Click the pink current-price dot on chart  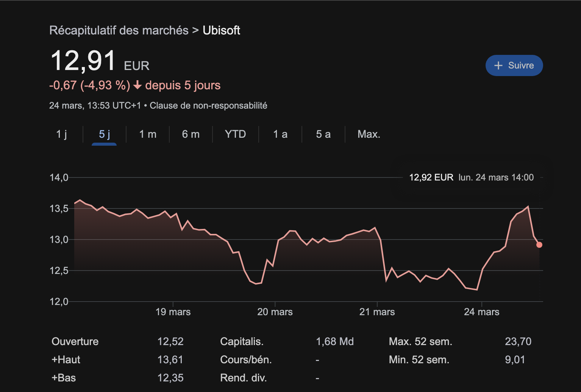pos(539,245)
